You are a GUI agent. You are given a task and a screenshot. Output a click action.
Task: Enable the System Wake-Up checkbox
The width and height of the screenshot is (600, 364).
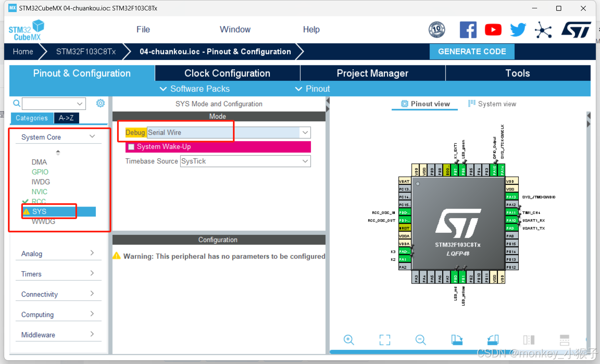point(131,147)
